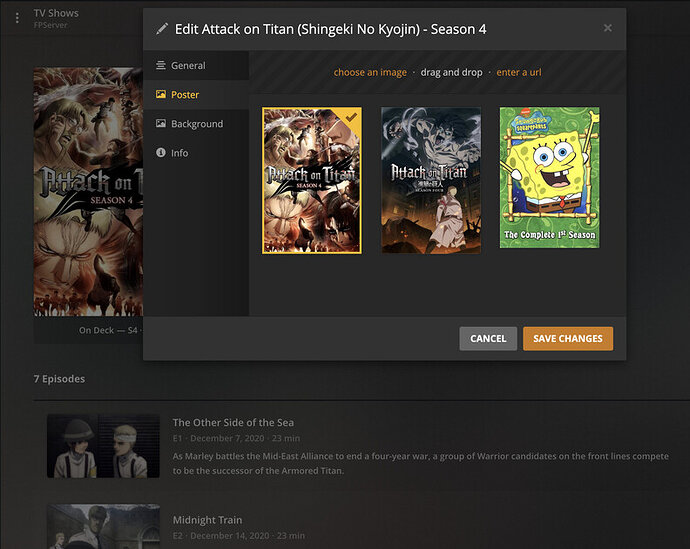Click the 'drag and drop' text
The width and height of the screenshot is (690, 549).
451,72
